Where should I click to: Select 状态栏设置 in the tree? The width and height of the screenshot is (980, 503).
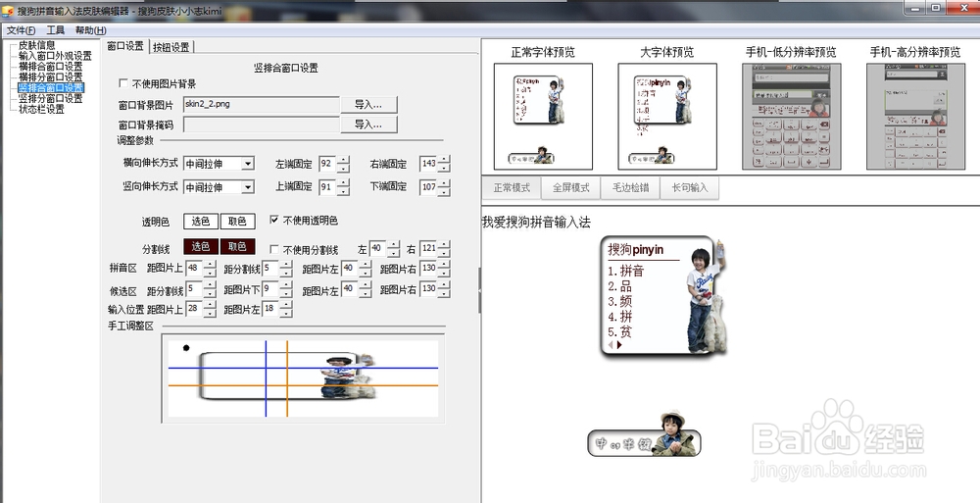click(41, 109)
